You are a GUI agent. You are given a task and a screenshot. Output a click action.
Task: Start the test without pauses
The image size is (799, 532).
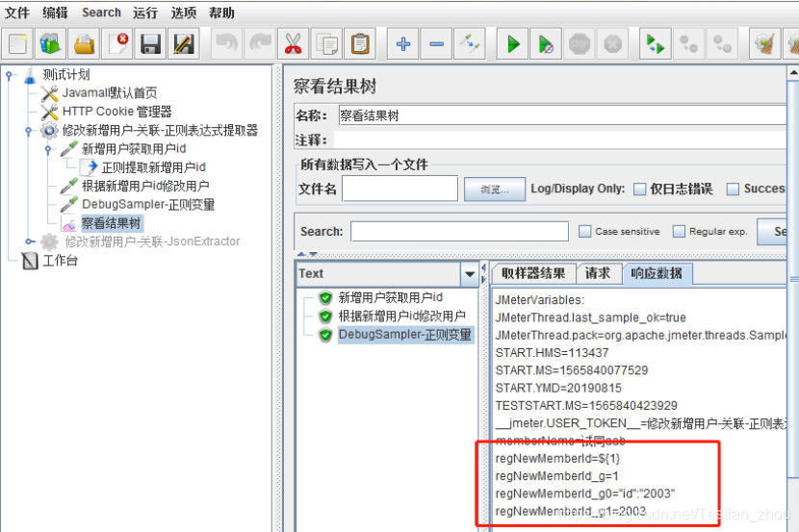(x=546, y=44)
